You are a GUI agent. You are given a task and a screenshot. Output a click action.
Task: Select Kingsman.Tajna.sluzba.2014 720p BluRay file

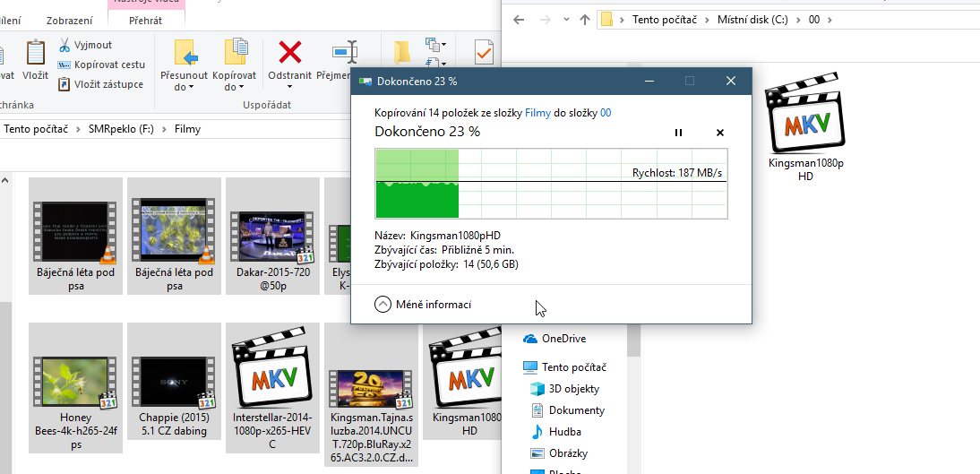pyautogui.click(x=371, y=395)
